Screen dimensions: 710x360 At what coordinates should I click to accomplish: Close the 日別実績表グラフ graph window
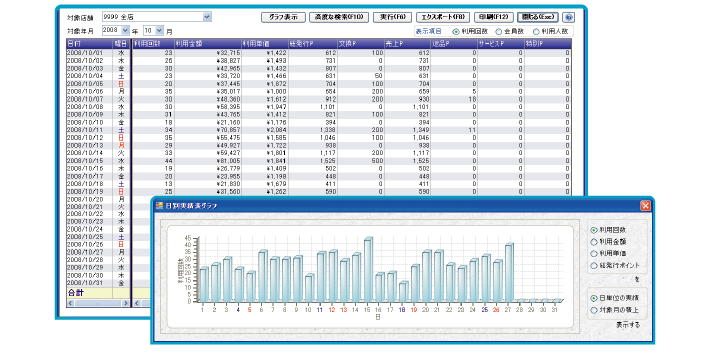point(645,206)
